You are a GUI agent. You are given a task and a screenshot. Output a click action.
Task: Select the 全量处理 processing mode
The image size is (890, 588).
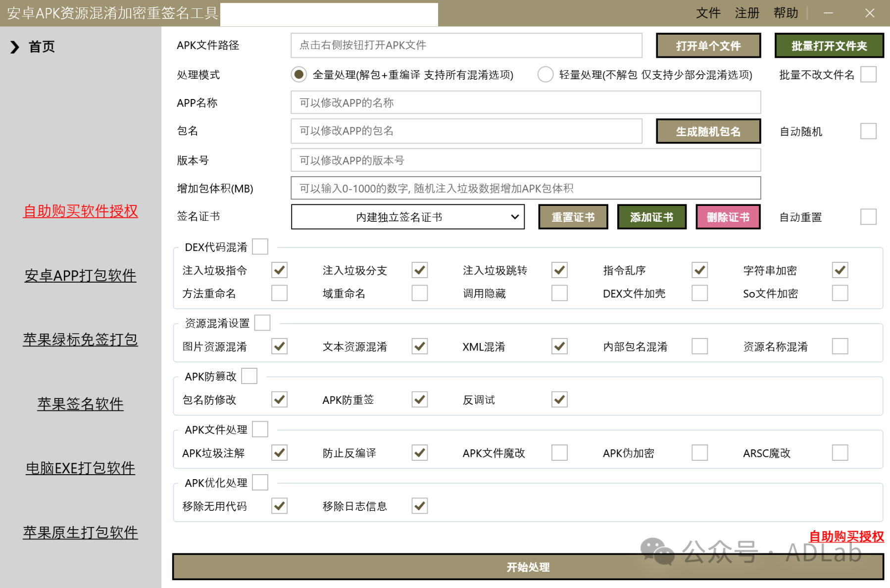coord(298,74)
